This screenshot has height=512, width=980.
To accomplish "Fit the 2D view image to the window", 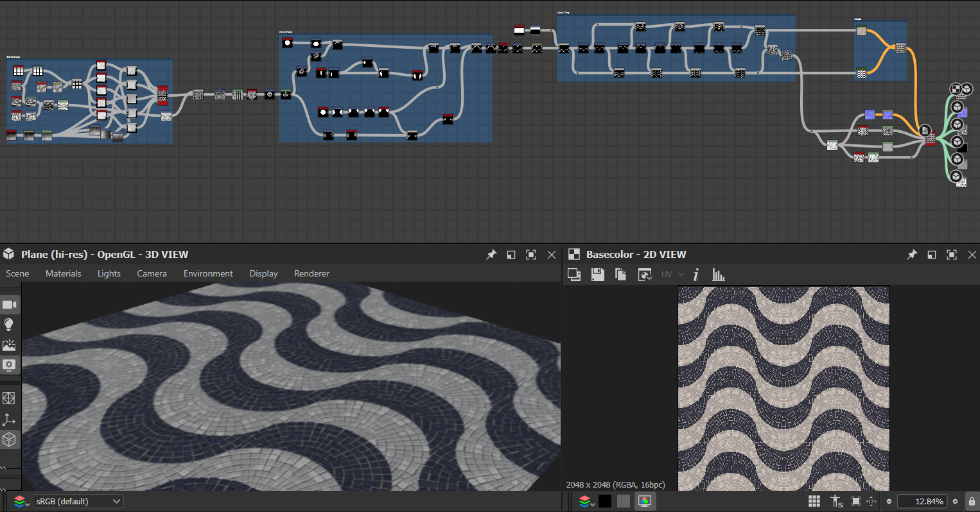I will click(x=855, y=501).
